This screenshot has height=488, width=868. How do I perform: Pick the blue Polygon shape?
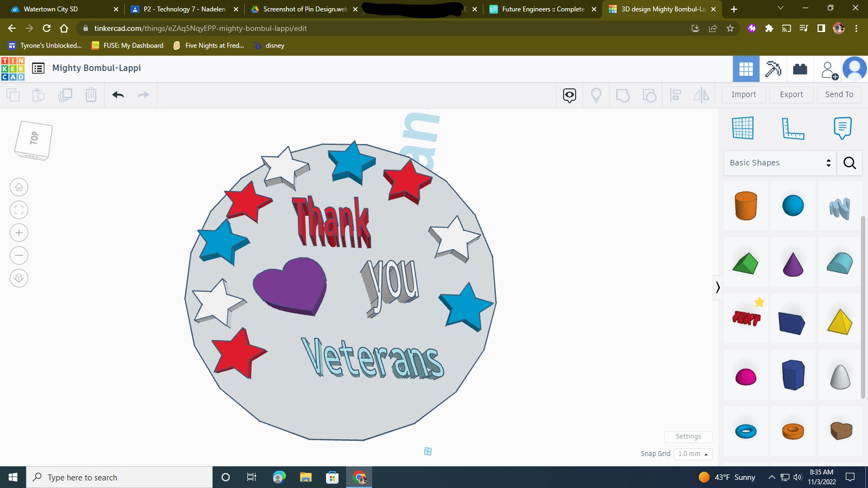[x=793, y=375]
